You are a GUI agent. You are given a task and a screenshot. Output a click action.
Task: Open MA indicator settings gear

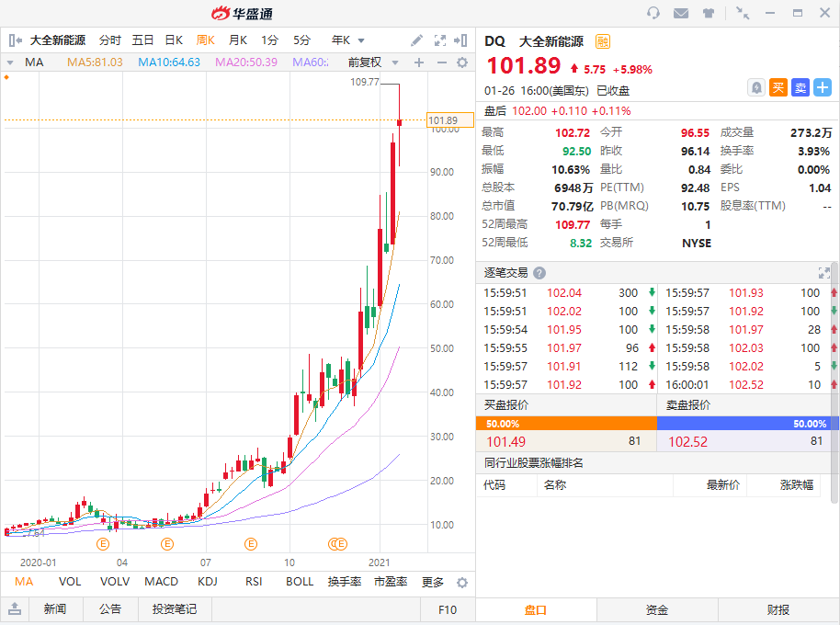tap(461, 62)
